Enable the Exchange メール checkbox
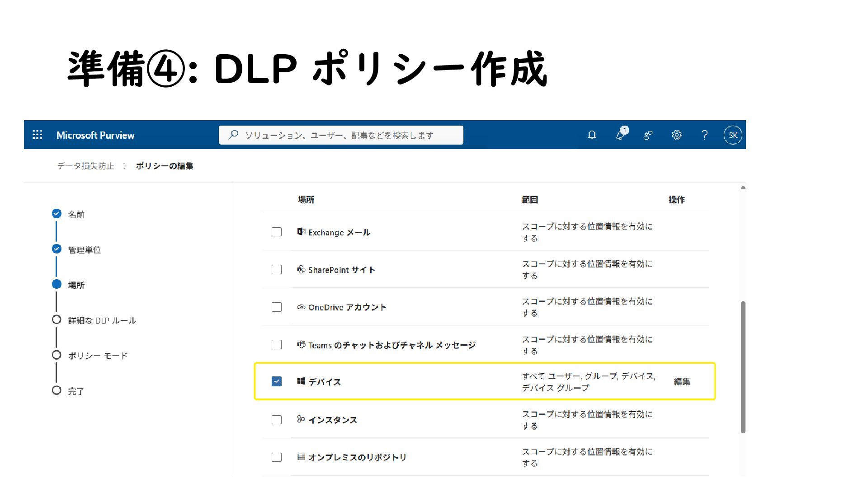The width and height of the screenshot is (868, 488). click(x=277, y=232)
